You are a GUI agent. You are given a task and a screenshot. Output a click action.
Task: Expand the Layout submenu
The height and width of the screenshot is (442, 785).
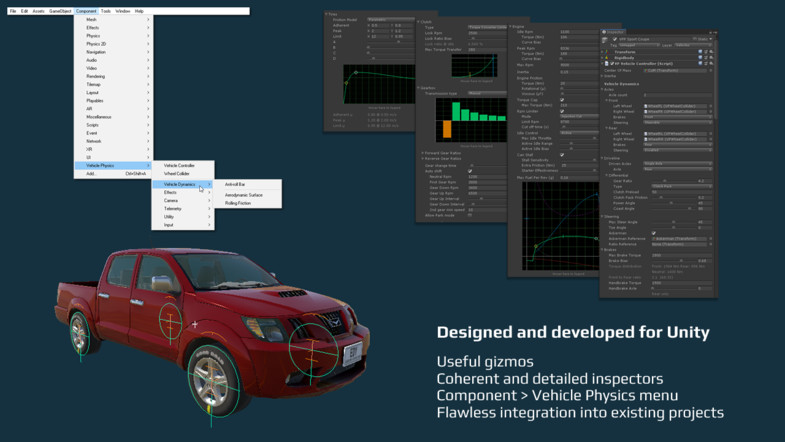pyautogui.click(x=114, y=93)
